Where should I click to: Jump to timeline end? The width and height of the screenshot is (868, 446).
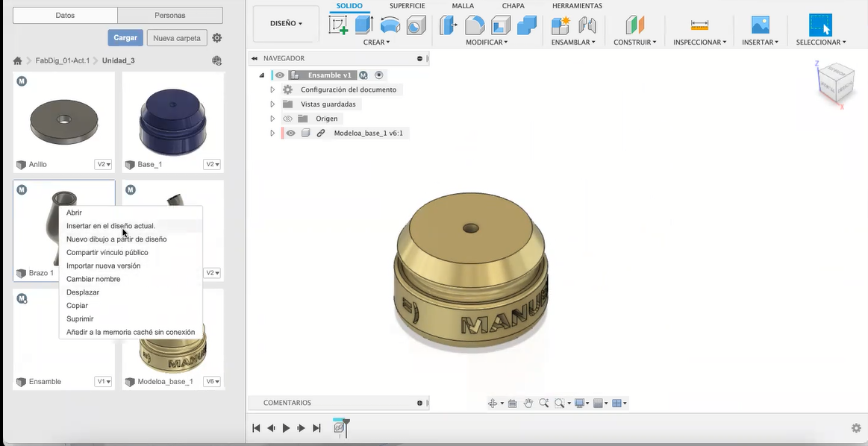point(316,428)
